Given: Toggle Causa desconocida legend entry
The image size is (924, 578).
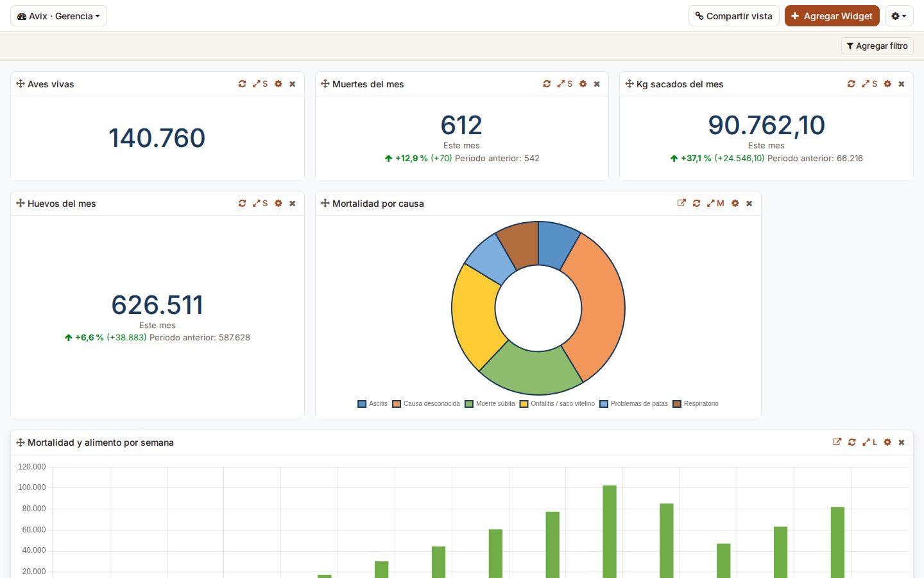Looking at the screenshot, I should click(427, 404).
